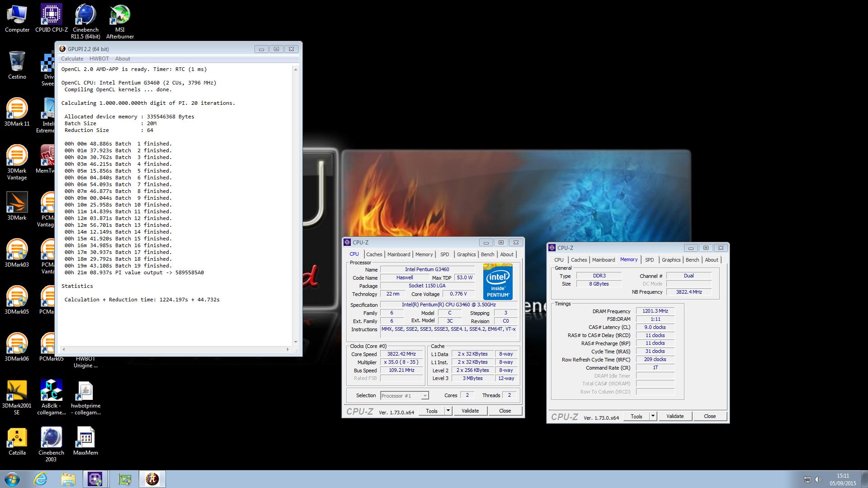Open the Cestino recycle bin

click(17, 66)
